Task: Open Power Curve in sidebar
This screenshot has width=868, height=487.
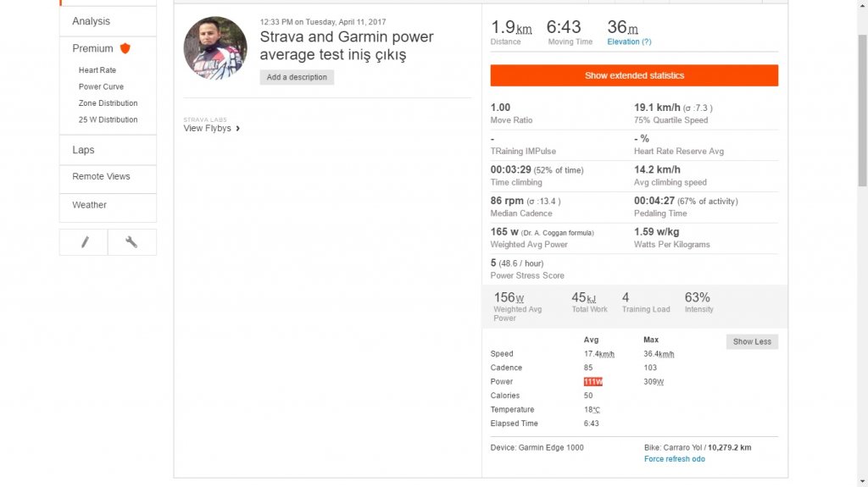Action: point(101,86)
